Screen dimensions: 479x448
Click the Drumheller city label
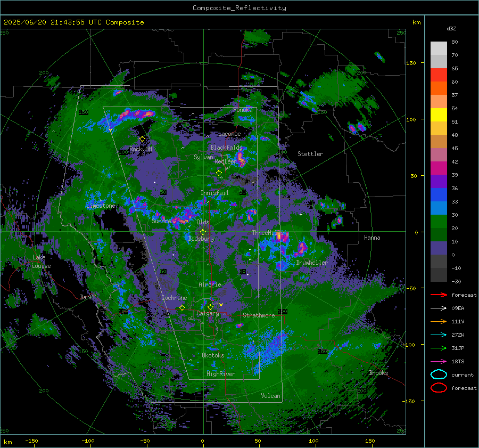(x=312, y=263)
